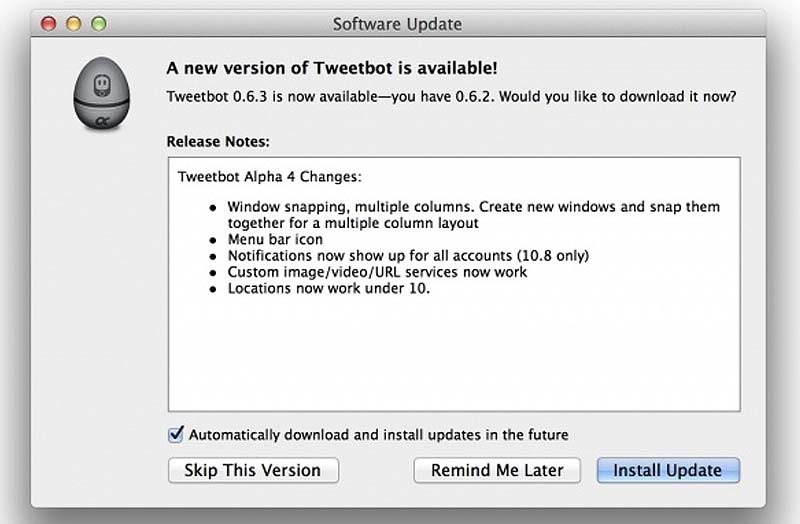Click the Notifications release note line

coord(408,256)
